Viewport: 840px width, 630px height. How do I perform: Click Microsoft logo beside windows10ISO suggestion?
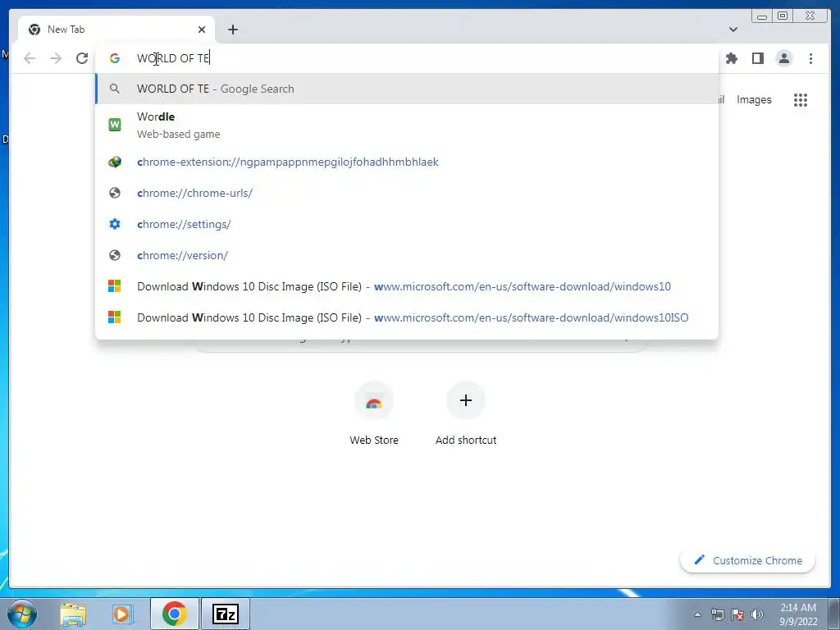[x=115, y=317]
